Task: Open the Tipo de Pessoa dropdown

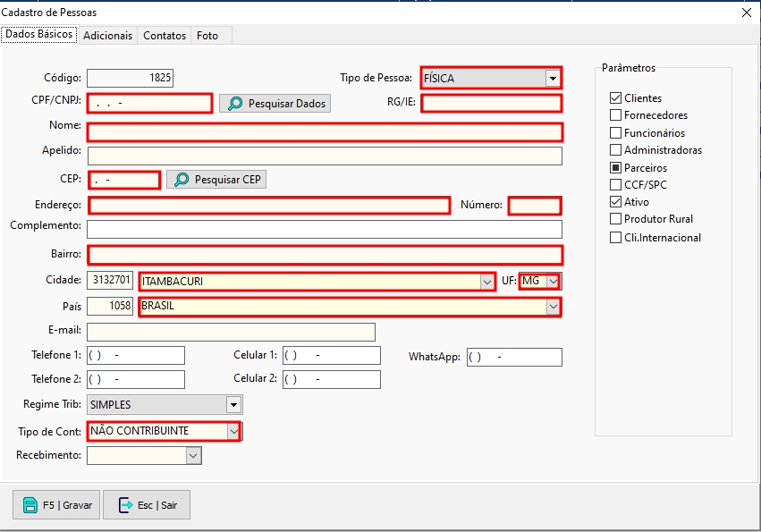Action: [552, 79]
